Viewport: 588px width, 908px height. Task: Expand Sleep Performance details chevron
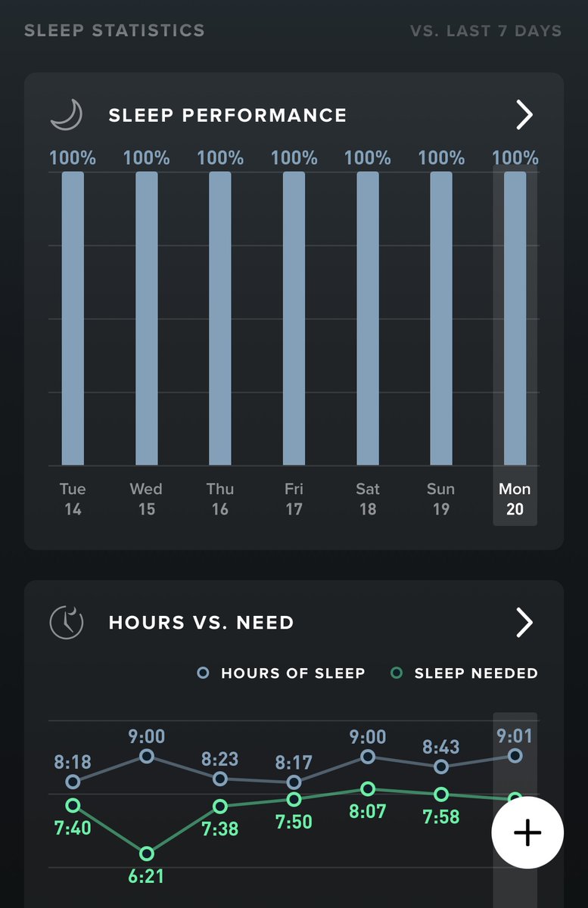(524, 116)
